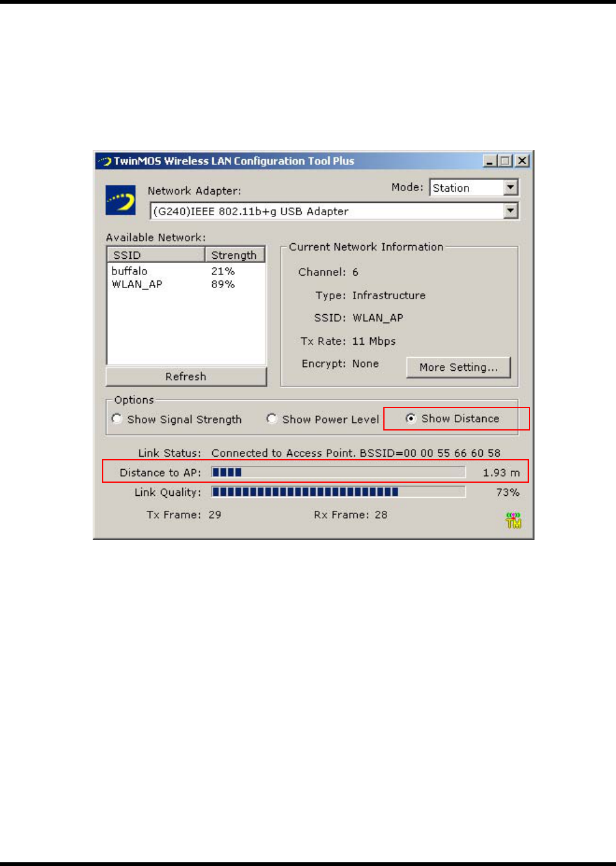Image resolution: width=616 pixels, height=866 pixels.
Task: Click the Distance to AP progress bar
Action: click(x=338, y=472)
